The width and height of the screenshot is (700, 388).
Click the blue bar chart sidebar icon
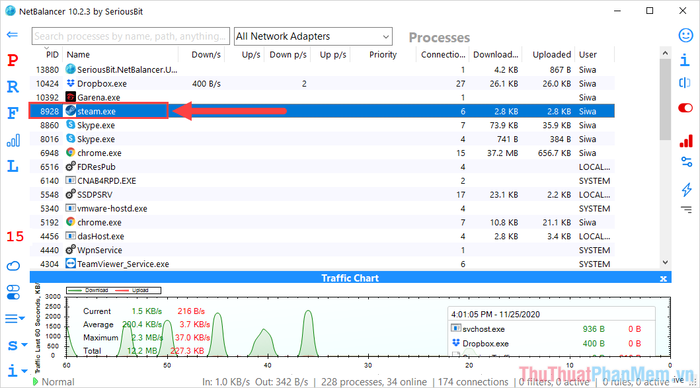pos(13,141)
